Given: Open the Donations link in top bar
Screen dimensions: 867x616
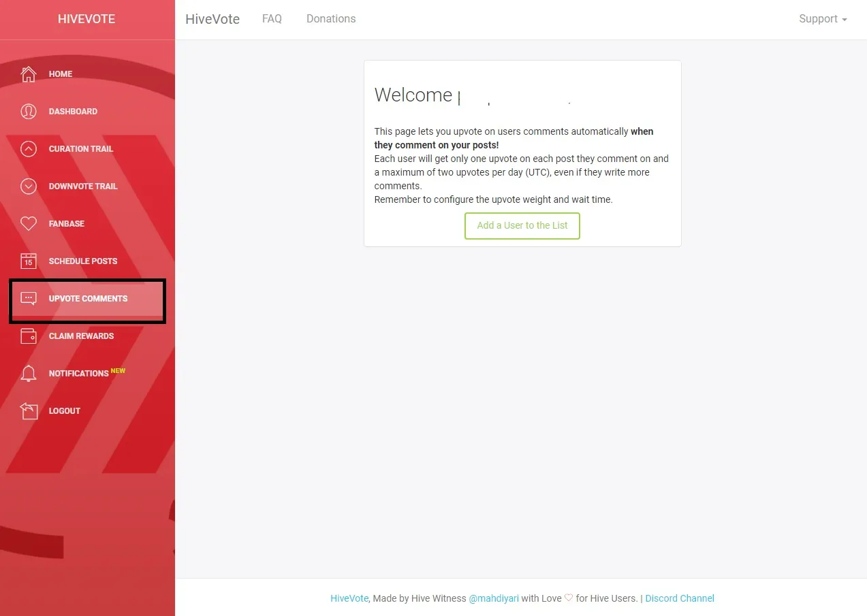Looking at the screenshot, I should coord(331,19).
